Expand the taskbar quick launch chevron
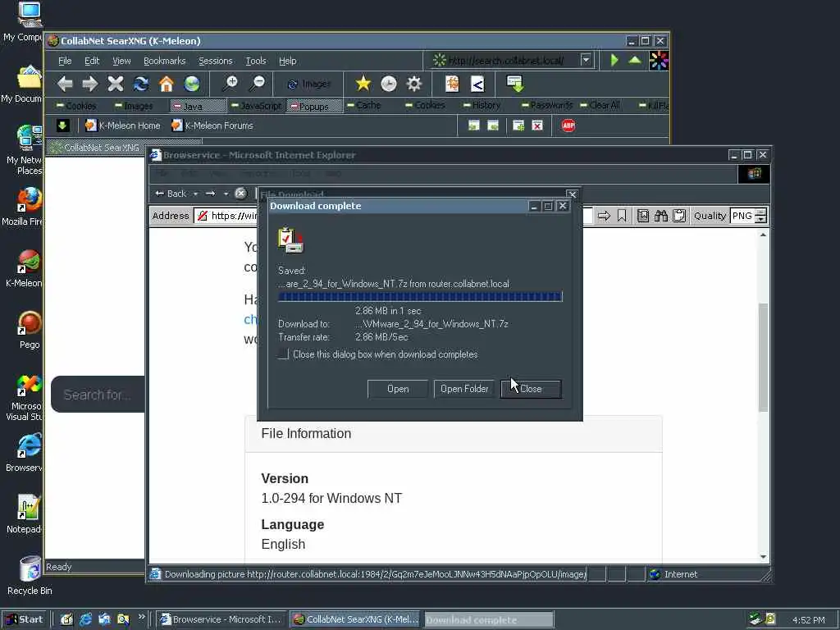Image resolution: width=840 pixels, height=630 pixels. click(141, 617)
